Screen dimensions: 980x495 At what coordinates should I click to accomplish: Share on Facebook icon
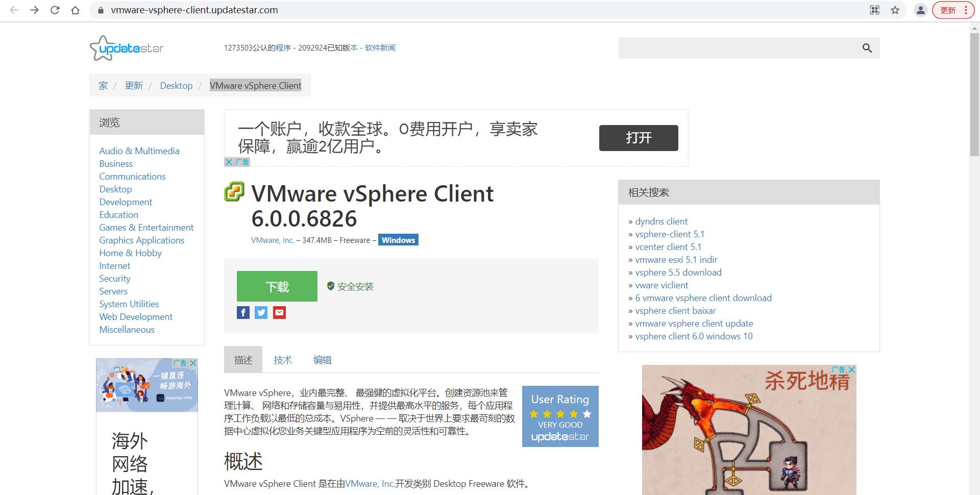(243, 312)
